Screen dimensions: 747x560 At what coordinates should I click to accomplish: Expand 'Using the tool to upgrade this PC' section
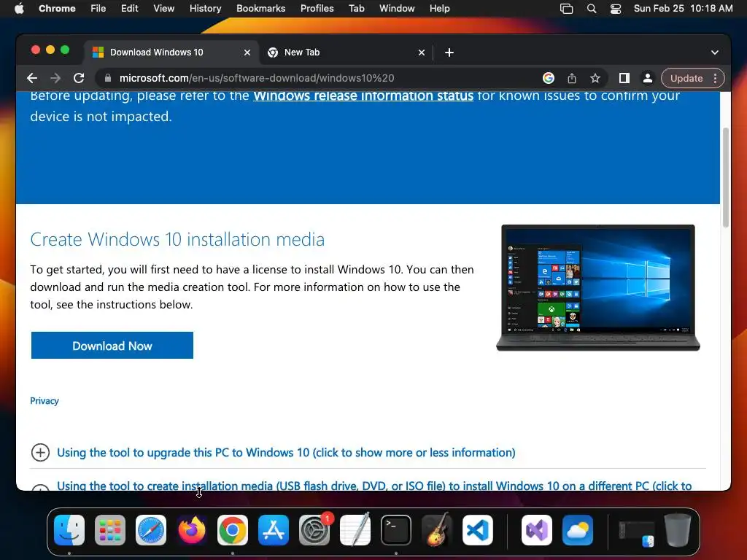(x=286, y=452)
